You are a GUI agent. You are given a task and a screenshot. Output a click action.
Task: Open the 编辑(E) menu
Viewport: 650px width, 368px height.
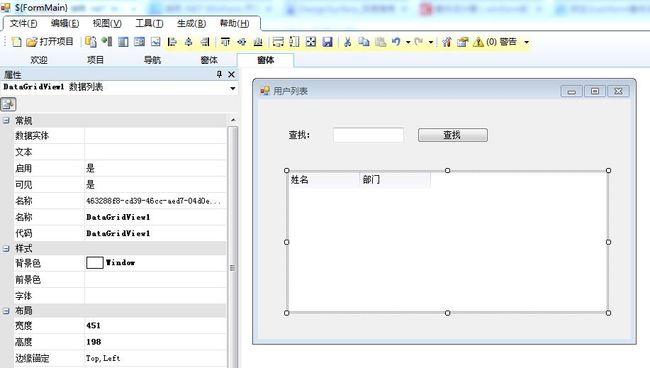click(x=65, y=24)
